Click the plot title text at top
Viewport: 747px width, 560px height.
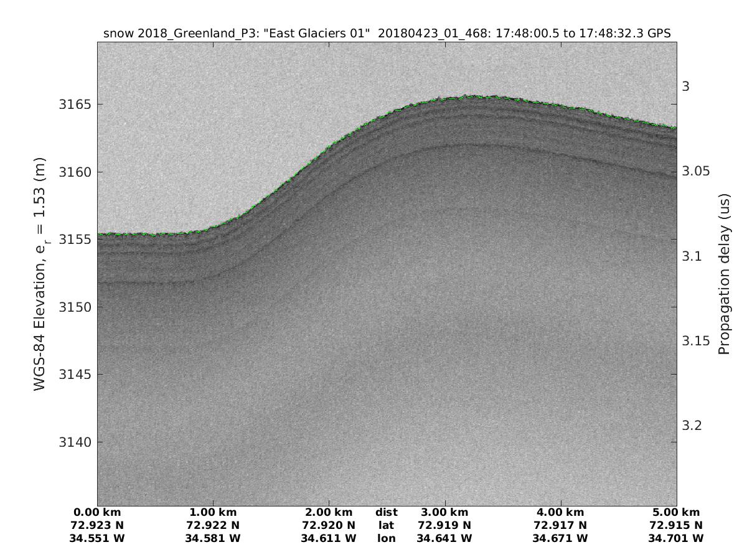(x=387, y=34)
